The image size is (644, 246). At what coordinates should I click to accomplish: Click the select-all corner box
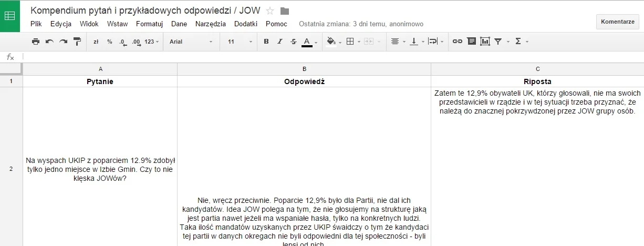coord(11,69)
